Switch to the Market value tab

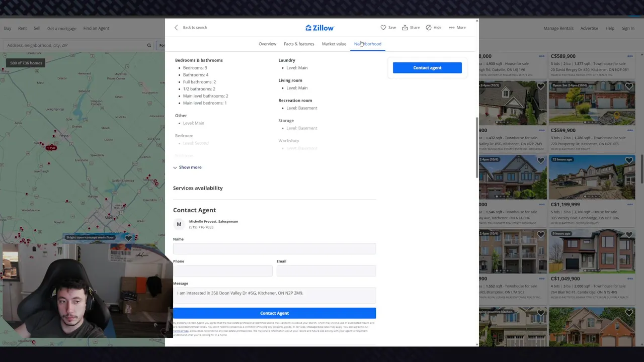pos(334,44)
